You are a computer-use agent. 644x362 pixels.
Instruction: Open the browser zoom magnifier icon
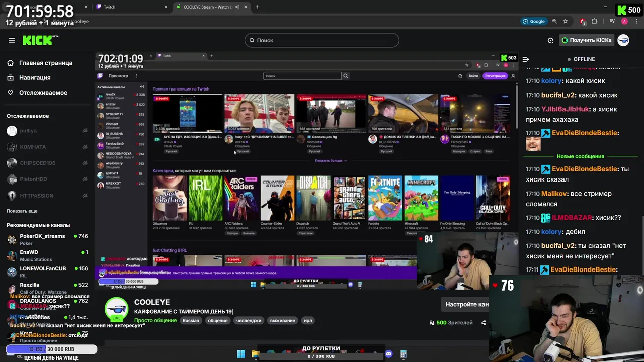pos(554,21)
